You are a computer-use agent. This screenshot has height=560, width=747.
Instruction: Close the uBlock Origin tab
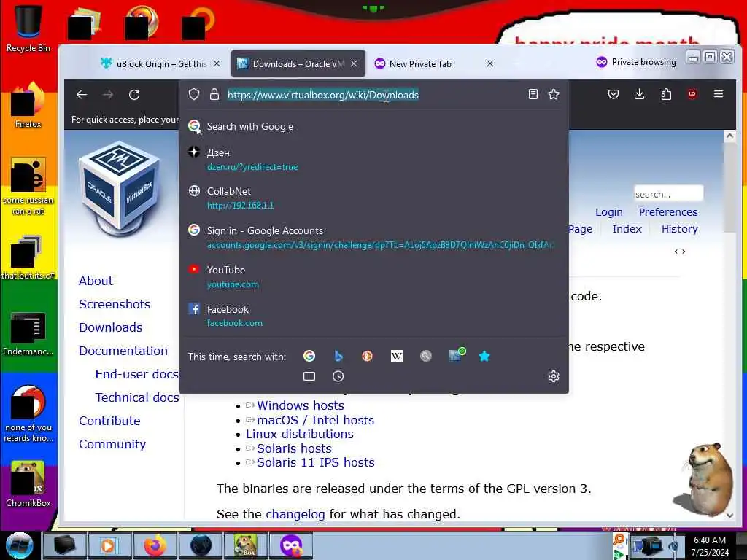(x=217, y=63)
